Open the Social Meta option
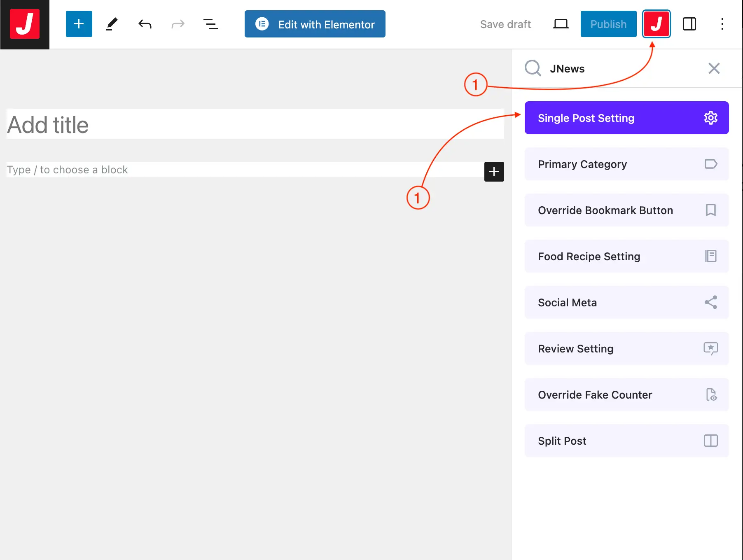Image resolution: width=743 pixels, height=560 pixels. 626,302
